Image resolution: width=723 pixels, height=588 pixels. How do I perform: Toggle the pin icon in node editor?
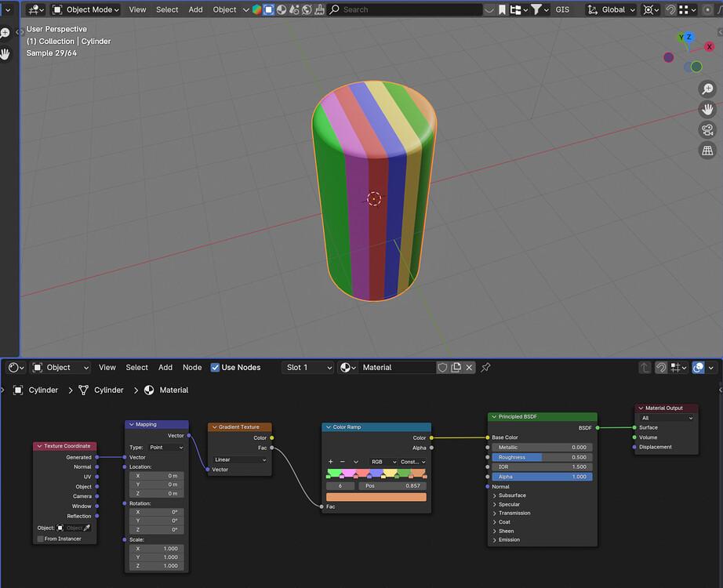click(x=485, y=368)
